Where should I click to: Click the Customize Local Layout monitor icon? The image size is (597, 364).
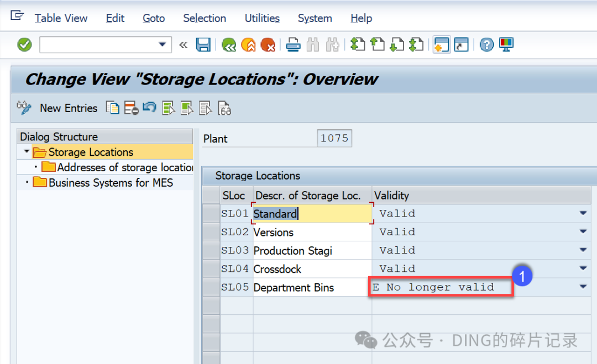click(x=506, y=45)
